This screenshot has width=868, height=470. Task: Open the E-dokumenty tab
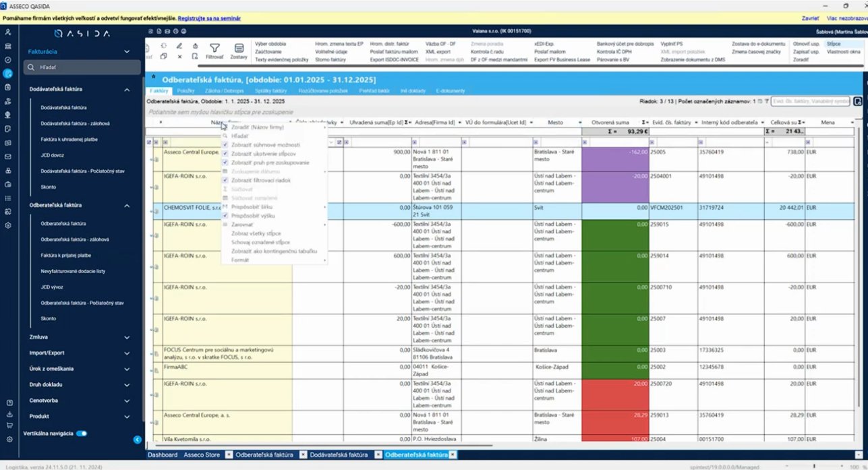pos(451,90)
